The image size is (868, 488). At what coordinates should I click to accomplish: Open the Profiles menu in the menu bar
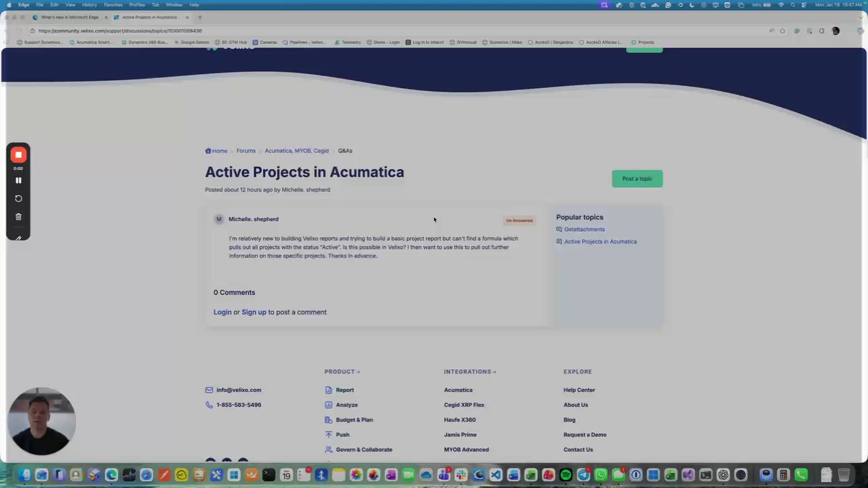[x=137, y=5]
